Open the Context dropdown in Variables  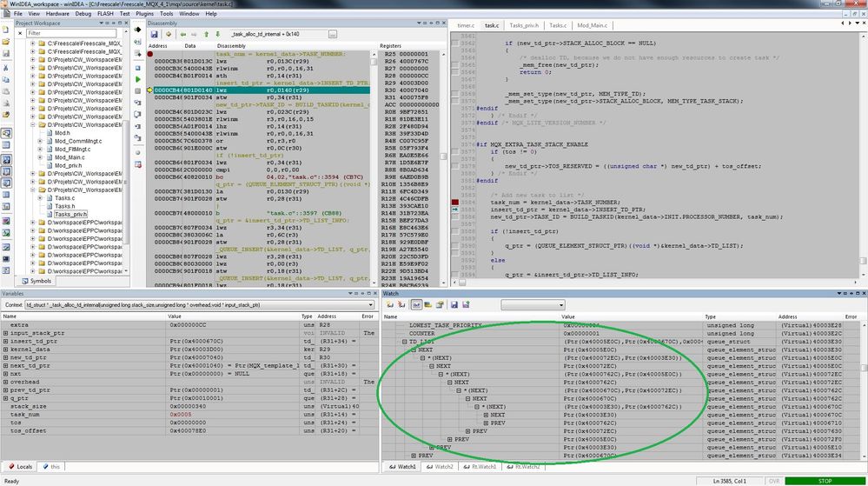[370, 305]
